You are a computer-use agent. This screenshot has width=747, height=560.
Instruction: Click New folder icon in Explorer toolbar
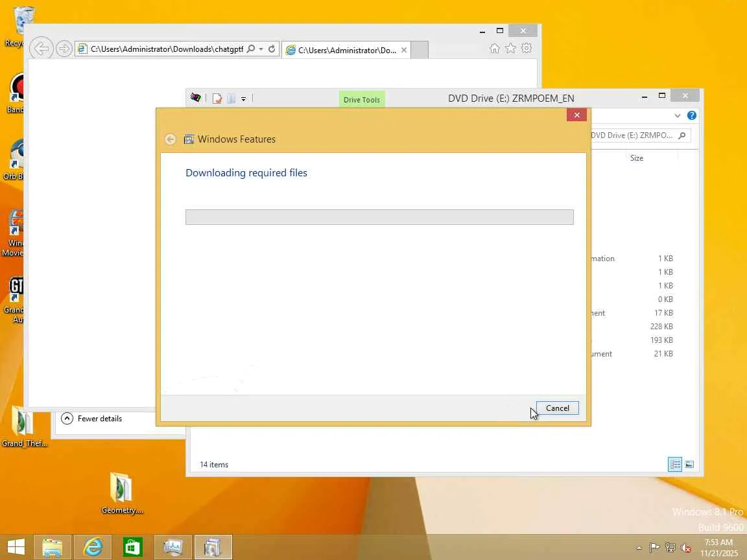point(231,99)
